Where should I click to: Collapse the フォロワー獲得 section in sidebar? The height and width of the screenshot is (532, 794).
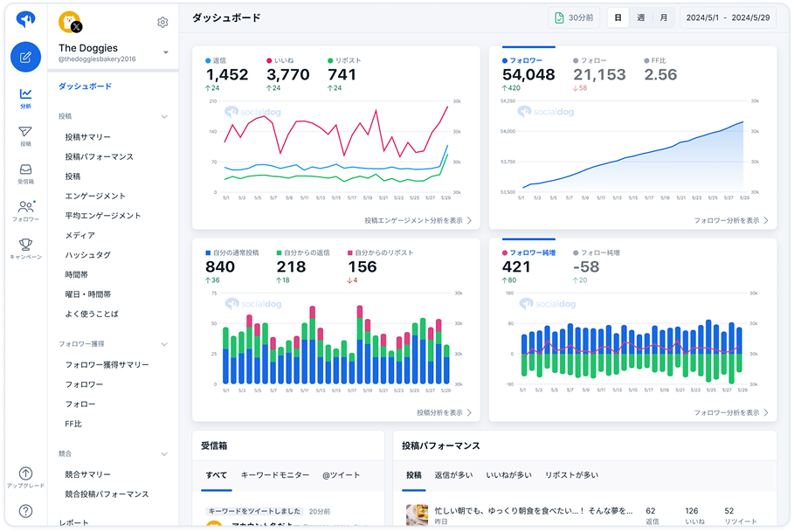163,344
